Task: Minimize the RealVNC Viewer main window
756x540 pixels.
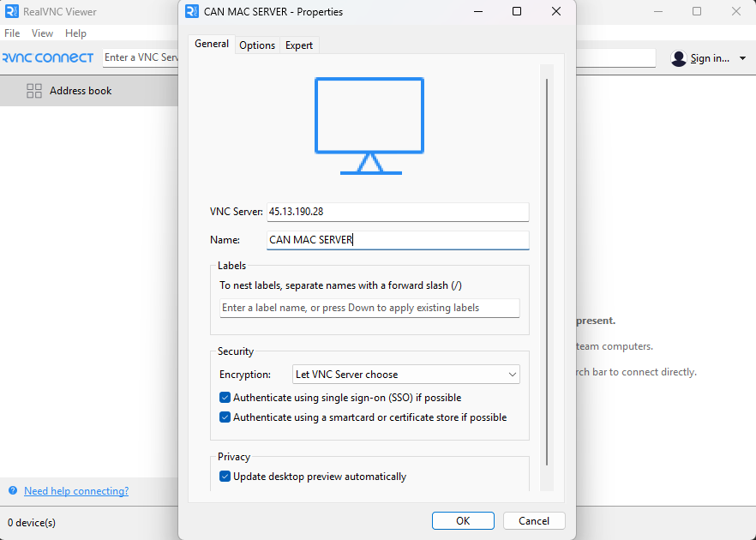Action: (x=658, y=12)
